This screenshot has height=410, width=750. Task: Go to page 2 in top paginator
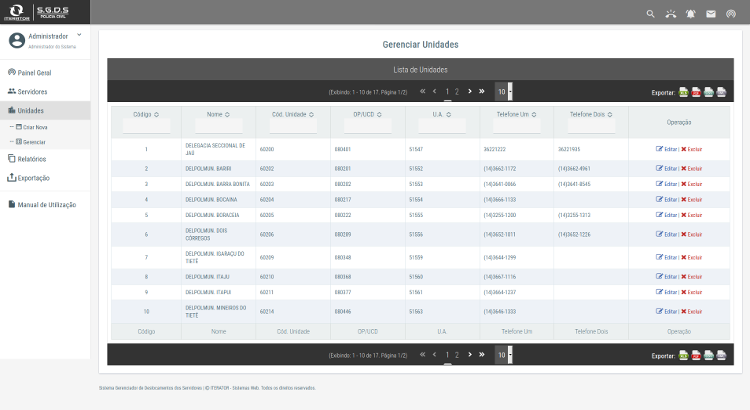(457, 91)
